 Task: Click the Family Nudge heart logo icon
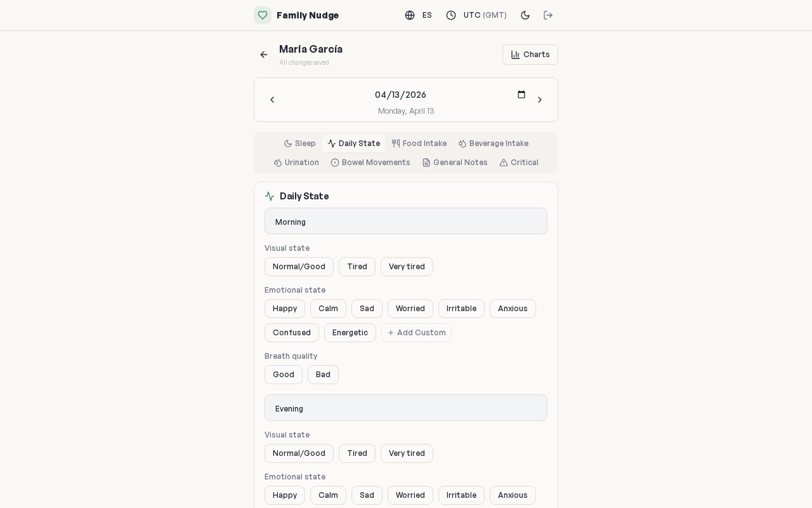click(263, 15)
